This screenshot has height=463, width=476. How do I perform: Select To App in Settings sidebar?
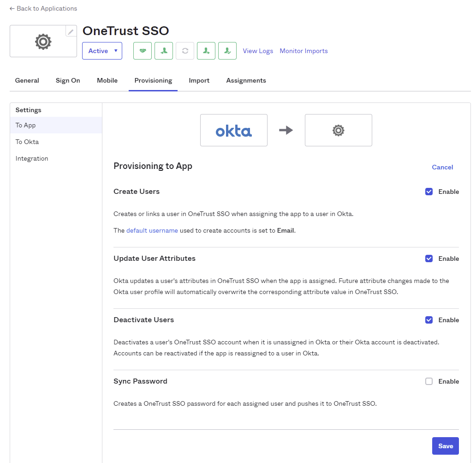tap(56, 125)
